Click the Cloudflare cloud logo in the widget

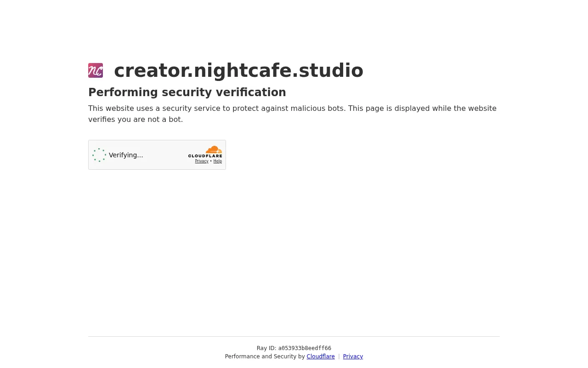205,152
